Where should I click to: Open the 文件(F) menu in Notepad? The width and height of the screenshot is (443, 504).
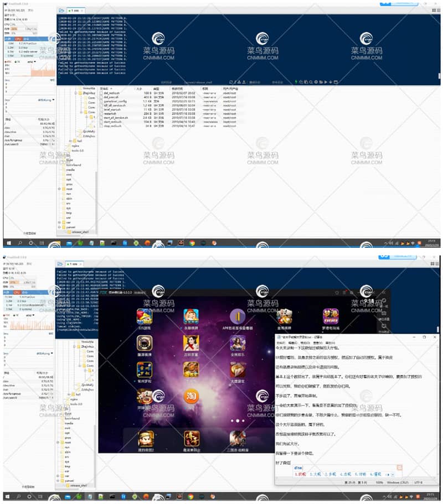pyautogui.click(x=281, y=343)
